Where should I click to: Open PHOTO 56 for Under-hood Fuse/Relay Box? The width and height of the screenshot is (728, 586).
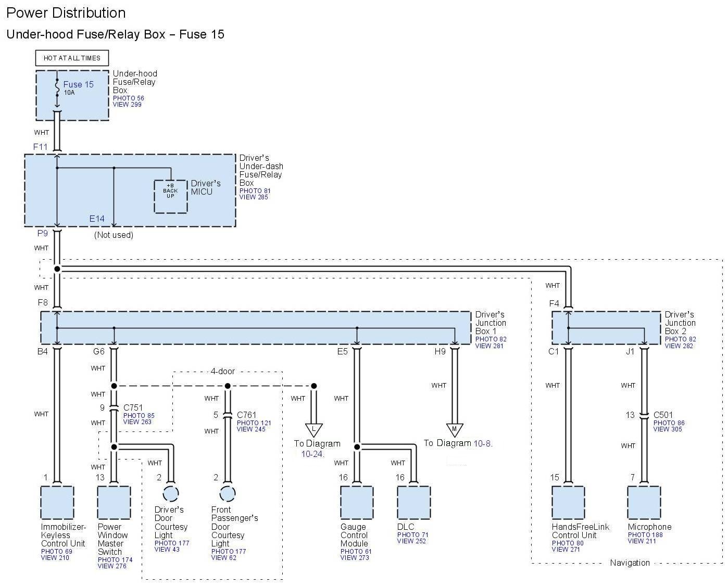[x=129, y=98]
